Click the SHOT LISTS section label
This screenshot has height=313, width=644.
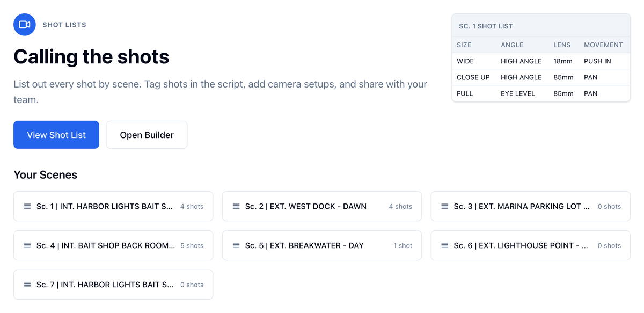pyautogui.click(x=64, y=25)
